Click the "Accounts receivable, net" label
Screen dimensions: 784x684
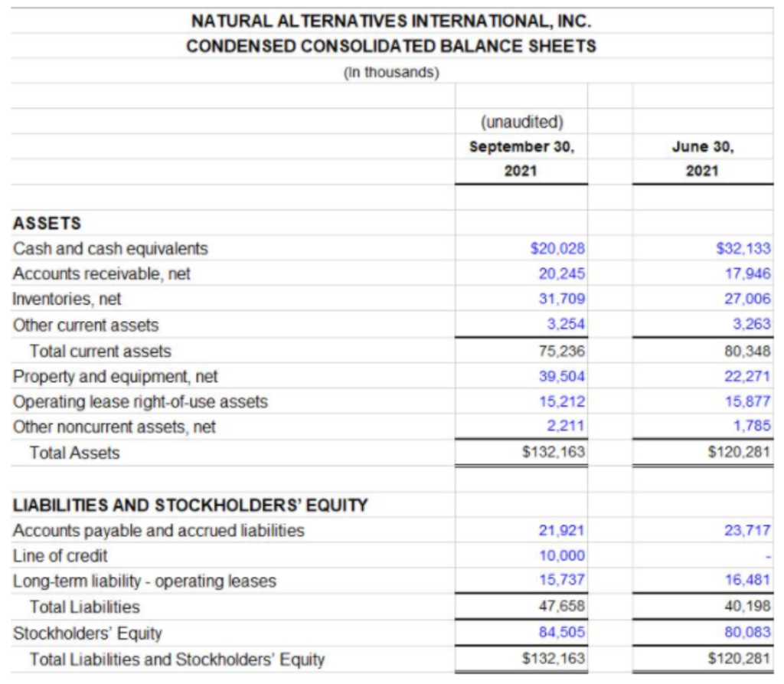point(102,273)
